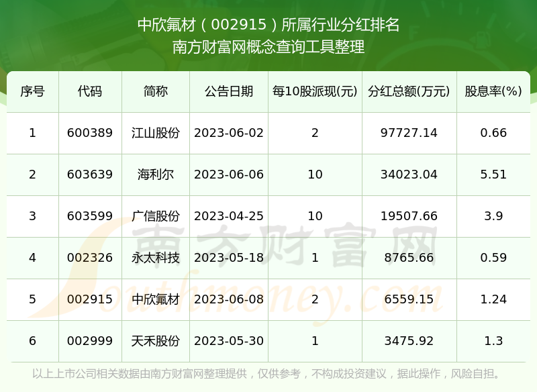Click dividend yield 0.59
This screenshot has width=537, height=392.
coord(493,258)
